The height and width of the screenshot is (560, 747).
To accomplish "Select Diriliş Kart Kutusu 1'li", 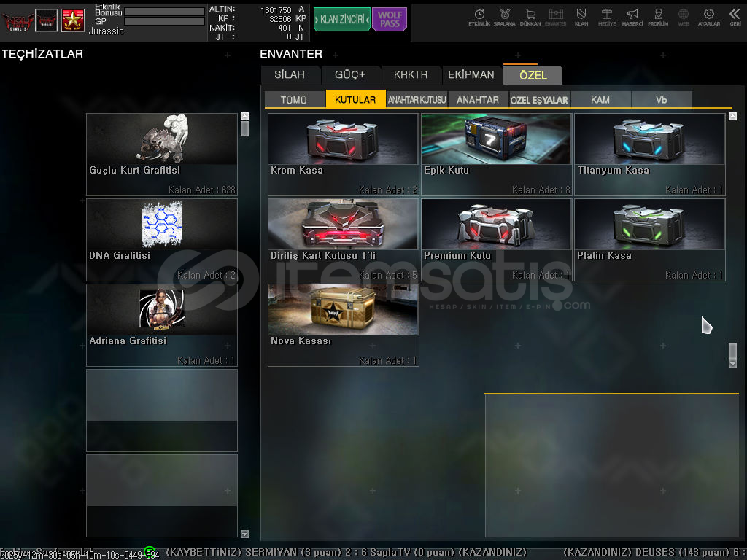I will coord(343,239).
